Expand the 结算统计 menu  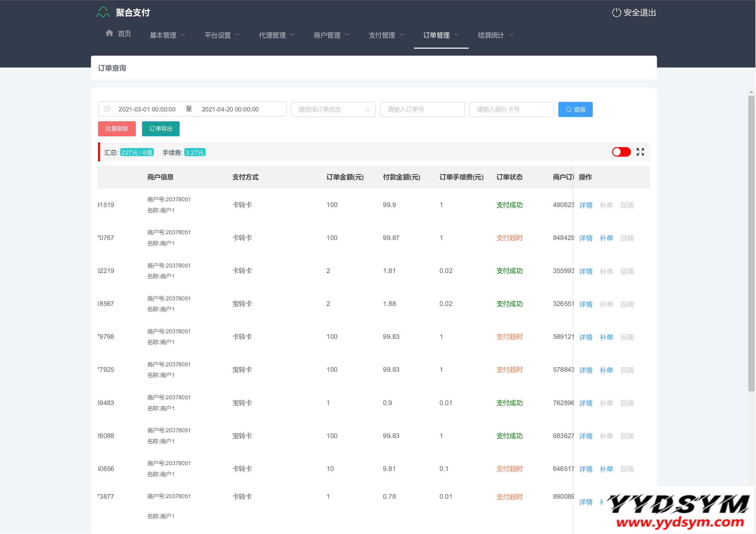coord(495,35)
